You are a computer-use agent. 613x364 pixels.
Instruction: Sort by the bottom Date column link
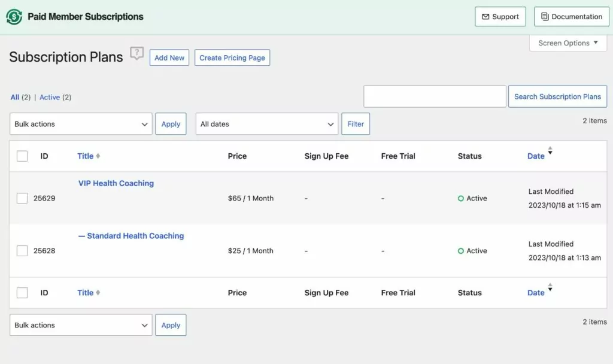536,292
